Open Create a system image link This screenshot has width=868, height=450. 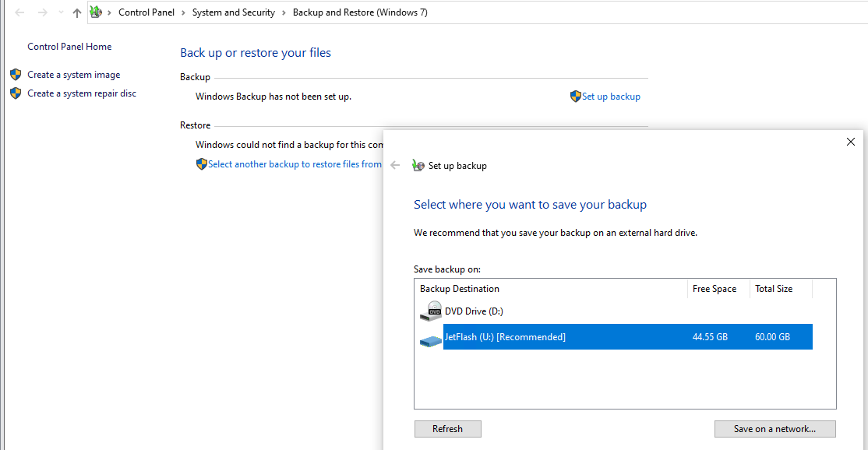pos(73,75)
